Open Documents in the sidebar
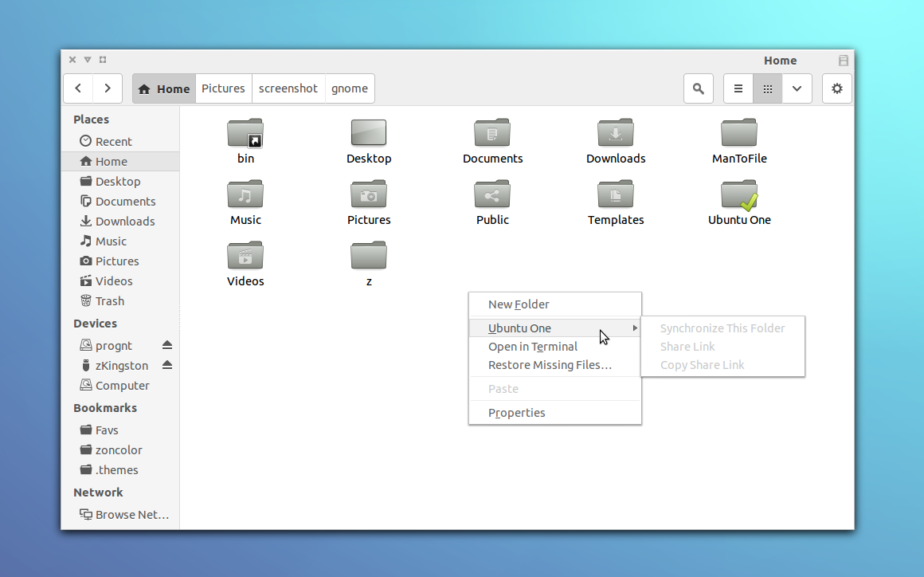This screenshot has height=577, width=924. pos(121,202)
